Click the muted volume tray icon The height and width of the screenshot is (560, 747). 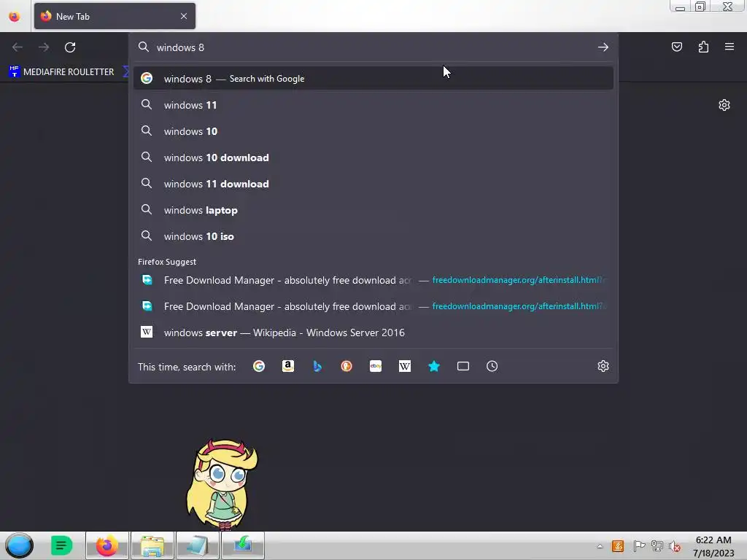point(675,546)
